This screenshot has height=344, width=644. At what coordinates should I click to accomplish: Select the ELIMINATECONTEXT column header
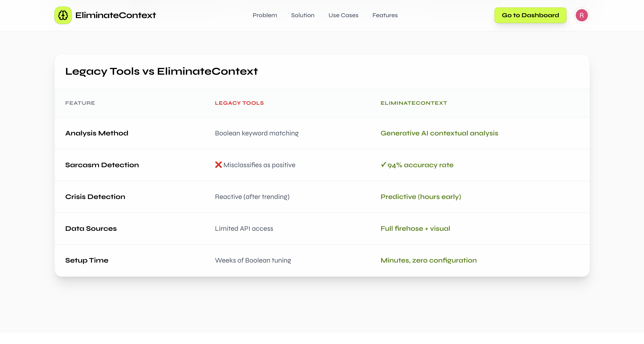click(x=414, y=103)
